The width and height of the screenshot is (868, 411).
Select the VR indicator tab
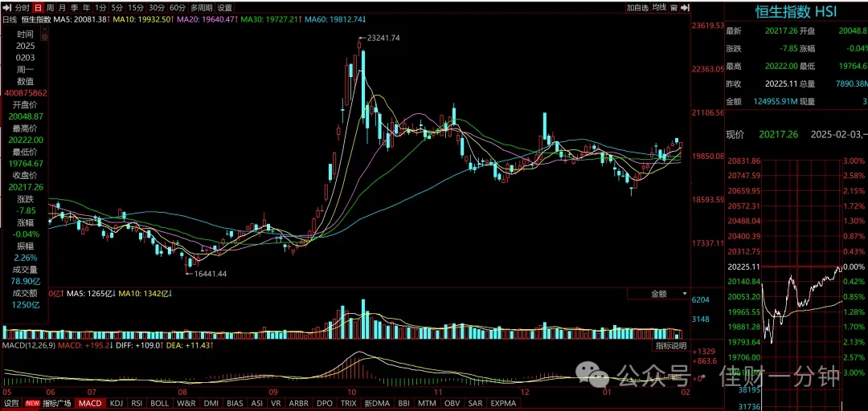[275, 403]
